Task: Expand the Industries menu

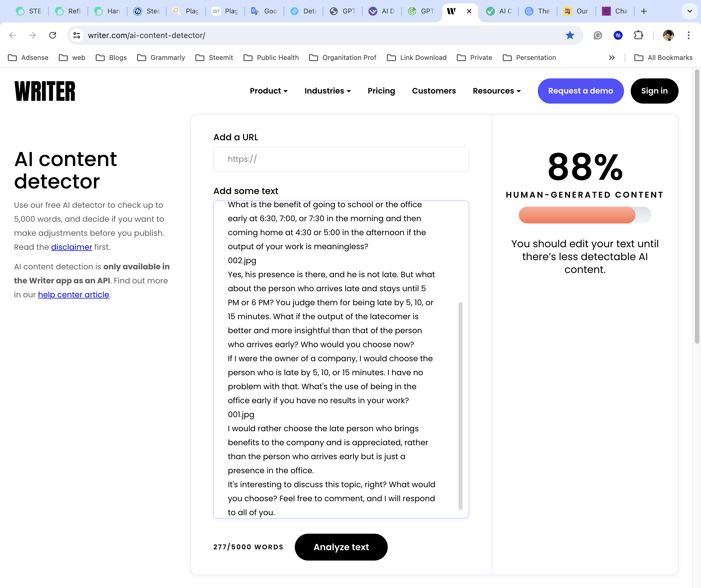Action: coord(328,91)
